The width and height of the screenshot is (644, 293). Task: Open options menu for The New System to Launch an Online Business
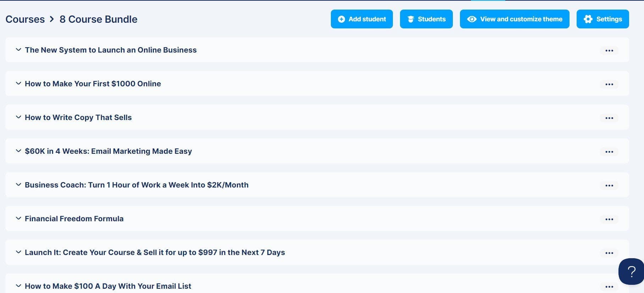click(x=609, y=50)
